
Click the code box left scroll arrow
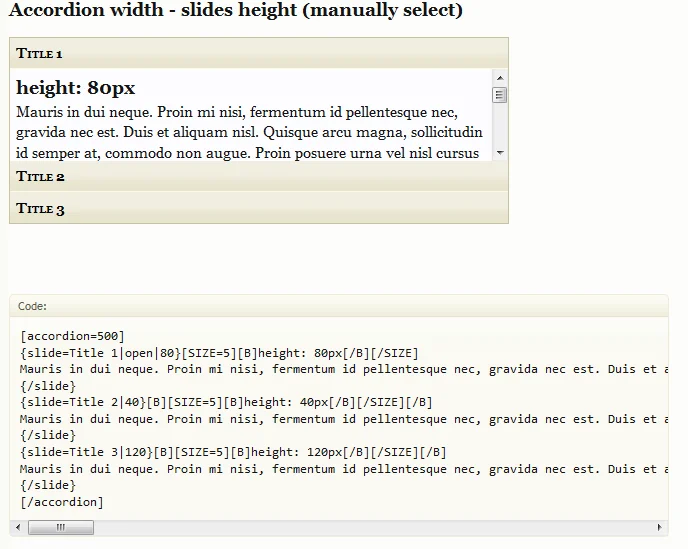[17, 527]
